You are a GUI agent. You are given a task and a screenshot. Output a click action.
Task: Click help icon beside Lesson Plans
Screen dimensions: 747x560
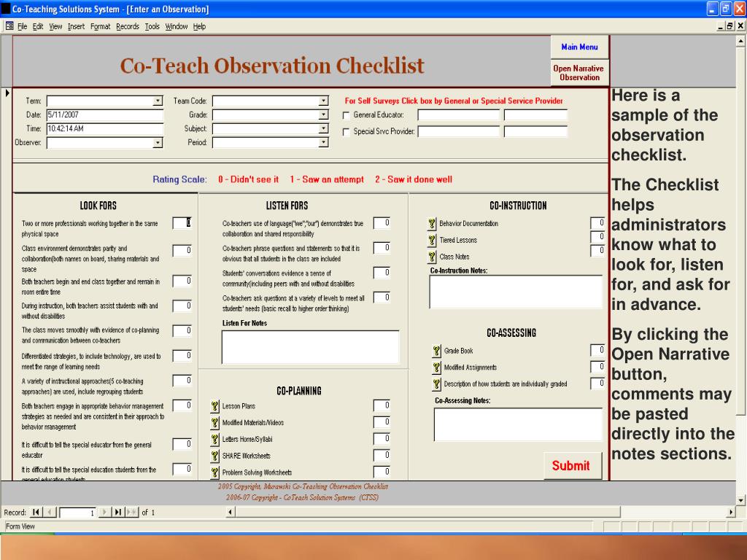(215, 406)
